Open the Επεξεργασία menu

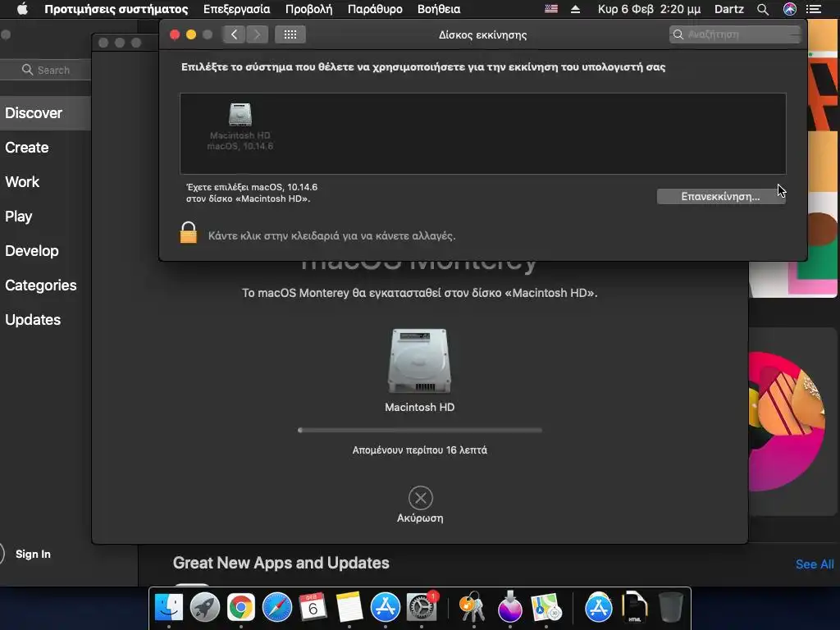[x=237, y=9]
